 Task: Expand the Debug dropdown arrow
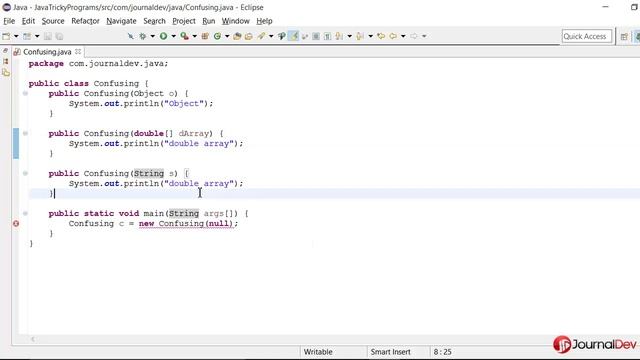(x=152, y=36)
